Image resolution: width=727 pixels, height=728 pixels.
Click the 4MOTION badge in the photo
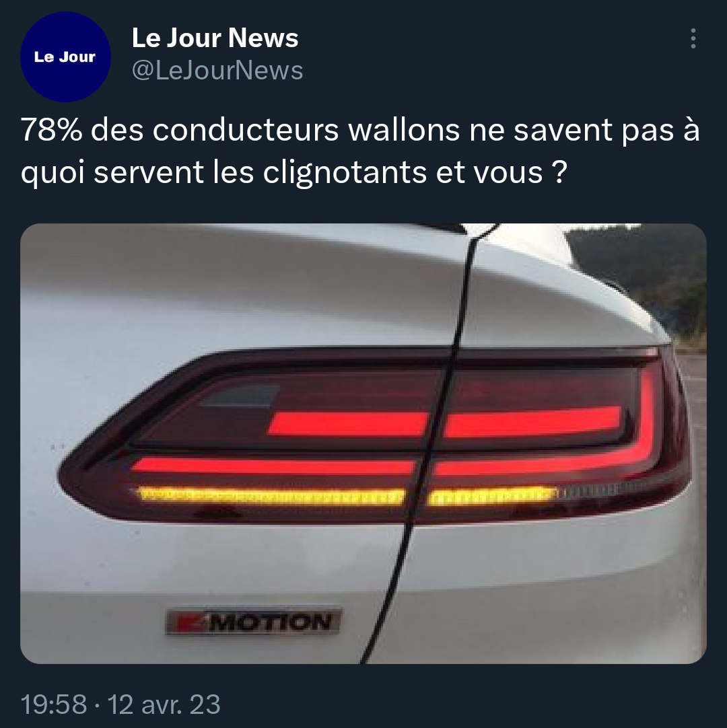(254, 621)
